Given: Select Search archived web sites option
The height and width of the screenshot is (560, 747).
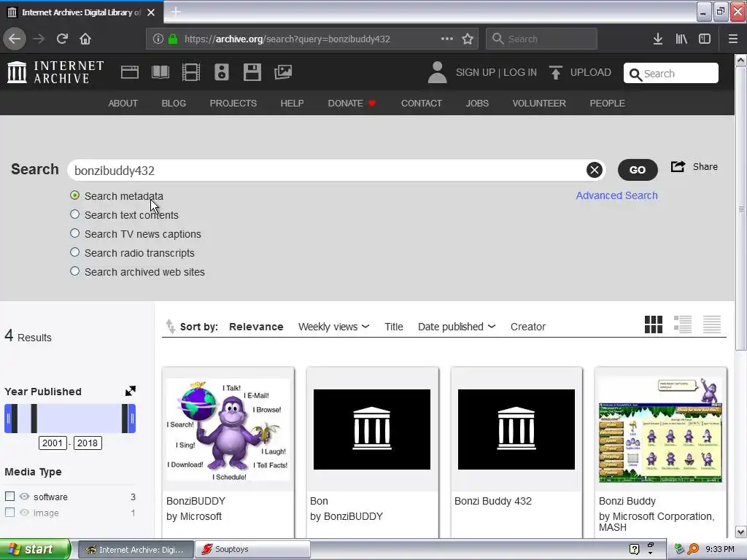Looking at the screenshot, I should [x=75, y=271].
